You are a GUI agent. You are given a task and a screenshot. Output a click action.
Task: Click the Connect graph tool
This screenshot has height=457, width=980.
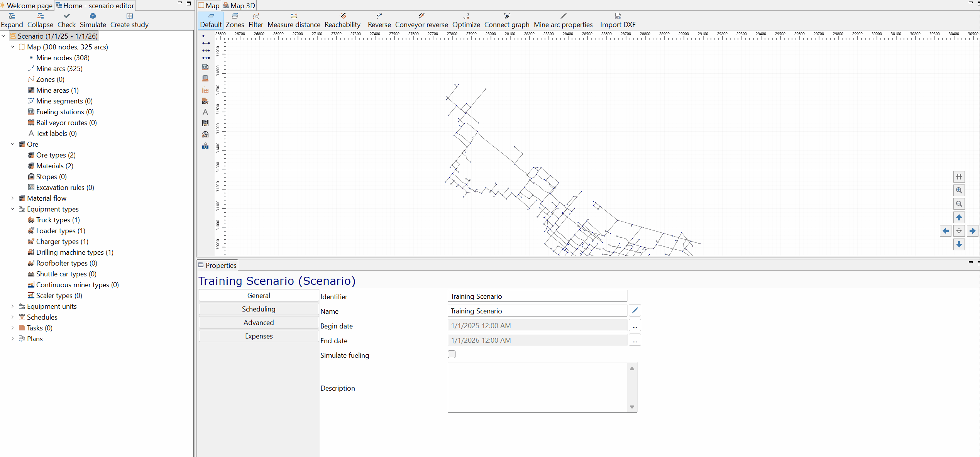pos(507,20)
